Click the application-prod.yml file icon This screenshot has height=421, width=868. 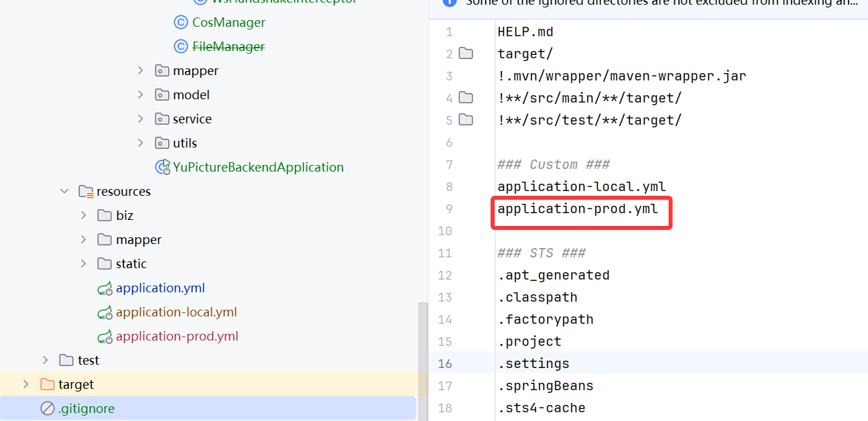coord(105,337)
